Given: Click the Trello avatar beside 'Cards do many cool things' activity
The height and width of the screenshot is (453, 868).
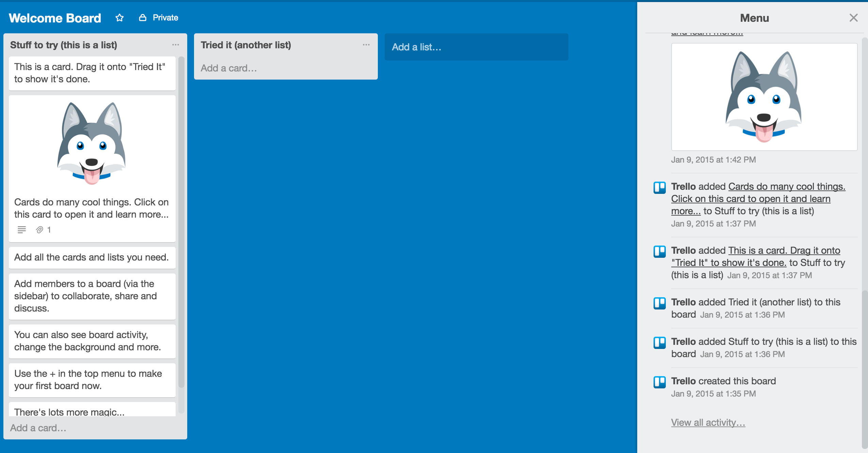Looking at the screenshot, I should point(659,187).
